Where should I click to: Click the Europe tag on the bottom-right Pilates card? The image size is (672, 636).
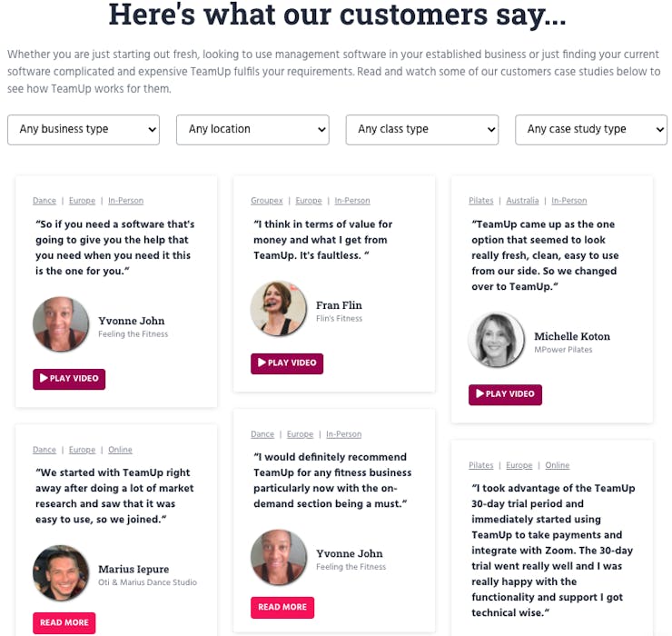coord(519,465)
